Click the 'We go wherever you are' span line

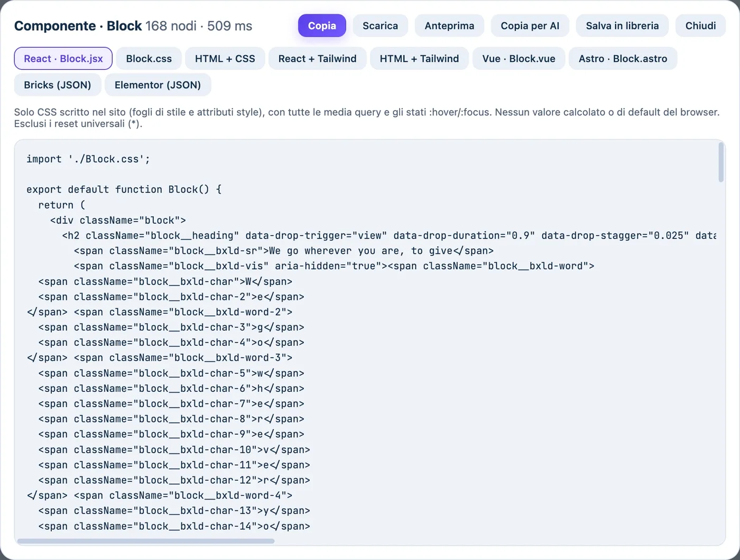pos(284,251)
